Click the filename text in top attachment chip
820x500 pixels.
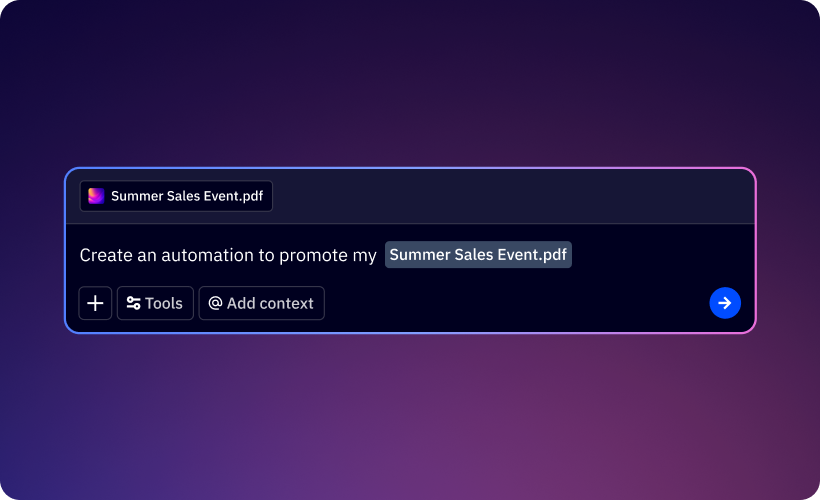(187, 196)
